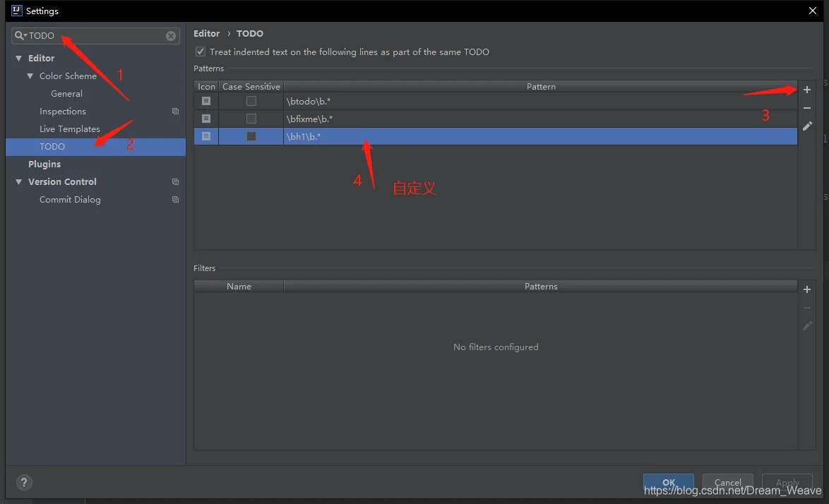Image resolution: width=829 pixels, height=504 pixels.
Task: Click the Pattern column header
Action: coord(540,87)
